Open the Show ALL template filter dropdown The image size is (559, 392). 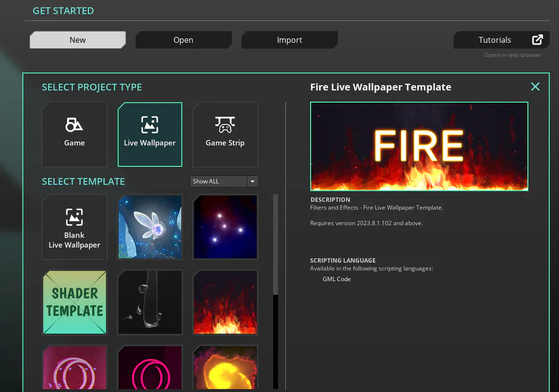coord(224,181)
